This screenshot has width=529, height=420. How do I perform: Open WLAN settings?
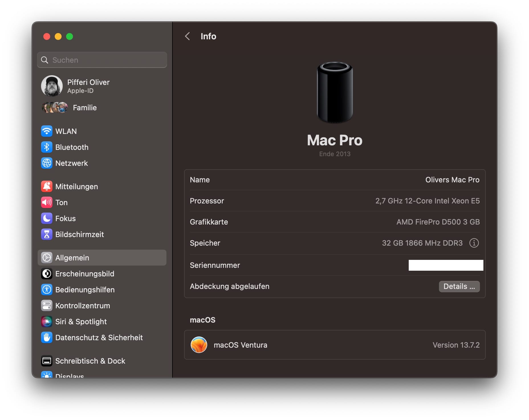(102, 131)
